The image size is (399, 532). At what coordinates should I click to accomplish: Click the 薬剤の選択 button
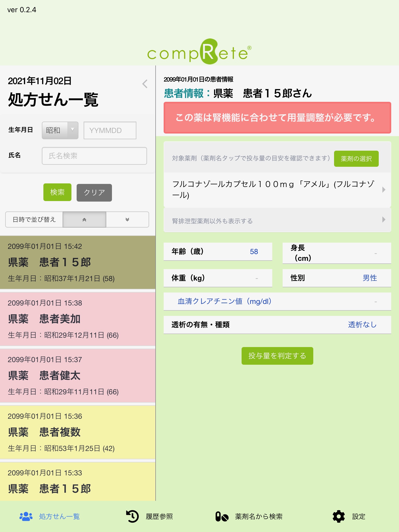pos(356,159)
